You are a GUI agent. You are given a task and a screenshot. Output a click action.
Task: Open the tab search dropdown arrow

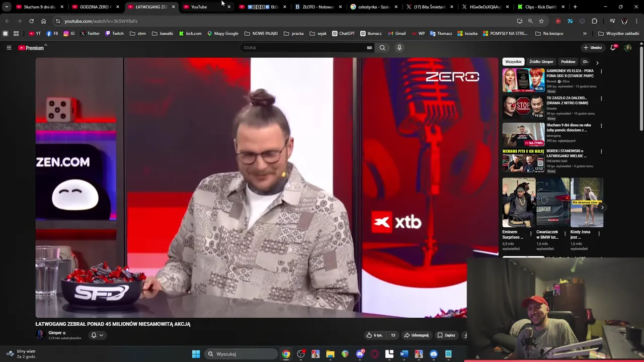click(6, 7)
